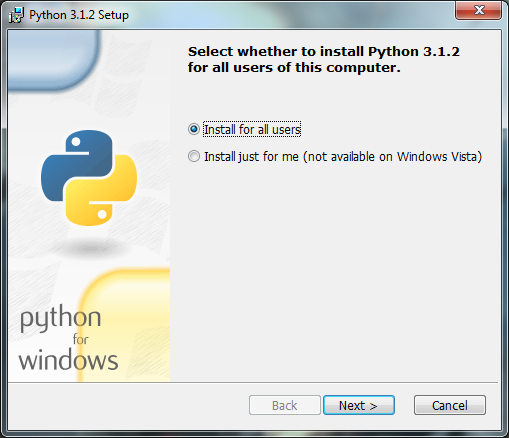Cancel the Python installation

pyautogui.click(x=450, y=405)
